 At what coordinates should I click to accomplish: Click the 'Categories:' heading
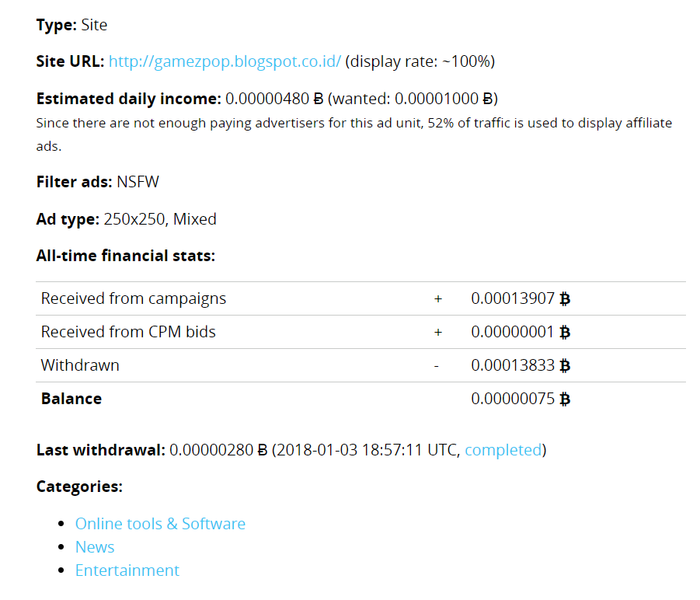click(79, 487)
